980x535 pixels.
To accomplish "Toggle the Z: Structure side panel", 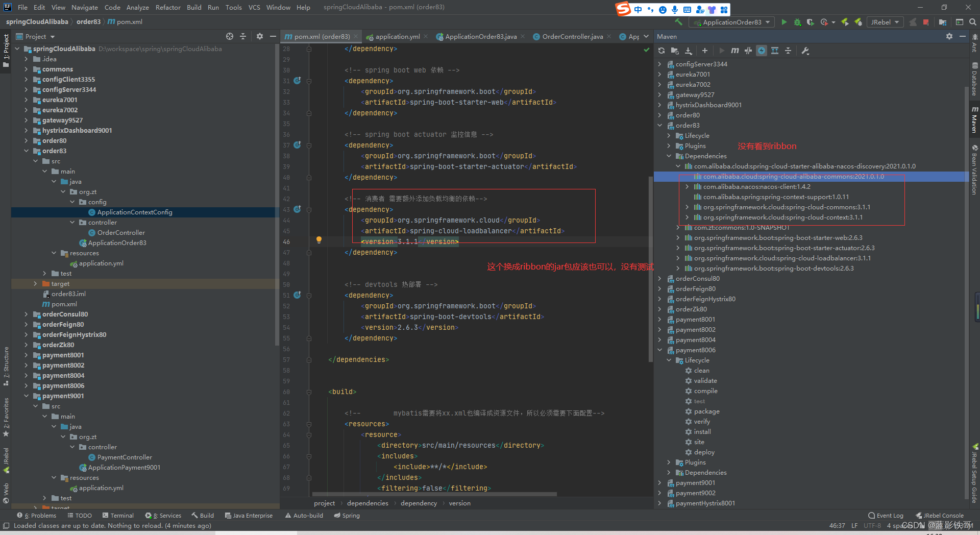I will click(6, 365).
